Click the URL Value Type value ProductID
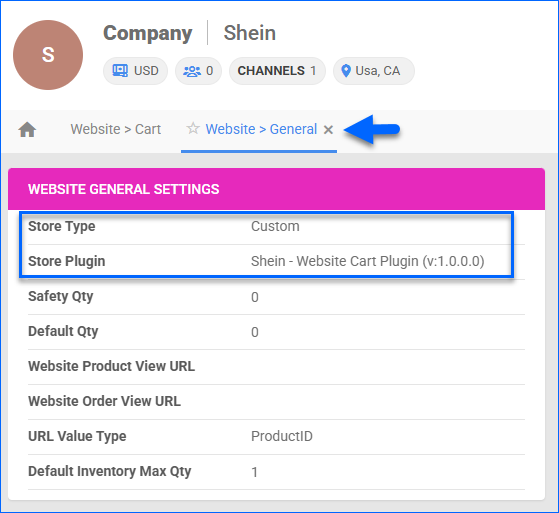The height and width of the screenshot is (513, 559). (x=282, y=436)
